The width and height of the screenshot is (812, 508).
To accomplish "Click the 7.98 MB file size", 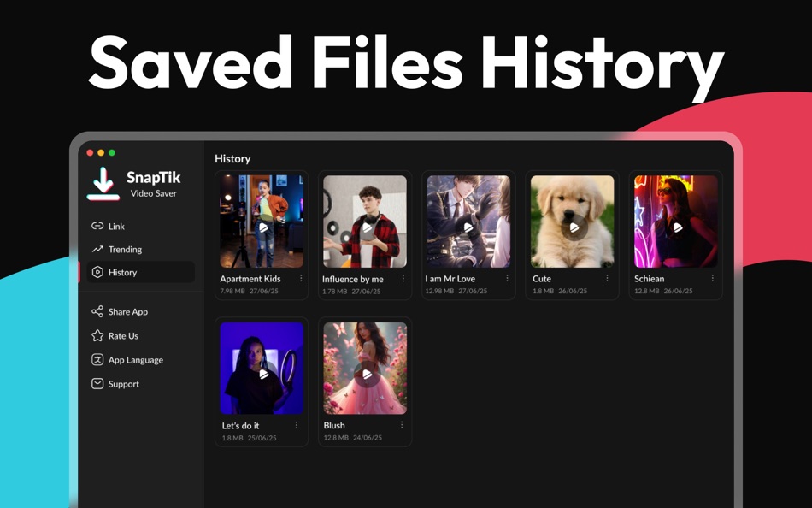I will (232, 292).
